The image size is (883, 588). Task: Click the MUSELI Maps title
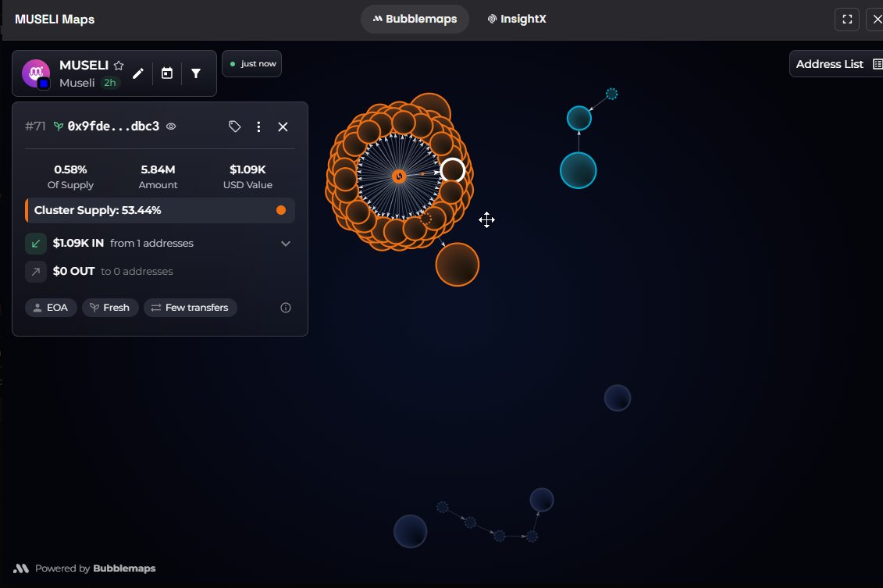tap(55, 20)
